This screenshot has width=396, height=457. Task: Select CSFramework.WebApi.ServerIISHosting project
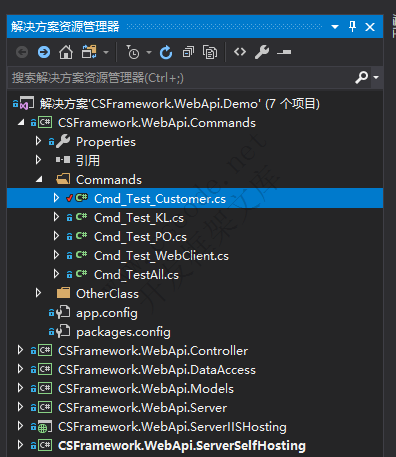[172, 427]
